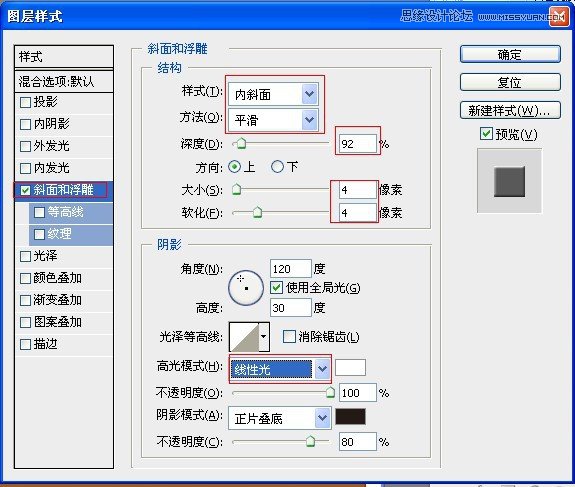Open the white highlight color swatch
Image resolution: width=575 pixels, height=487 pixels.
pyautogui.click(x=350, y=367)
